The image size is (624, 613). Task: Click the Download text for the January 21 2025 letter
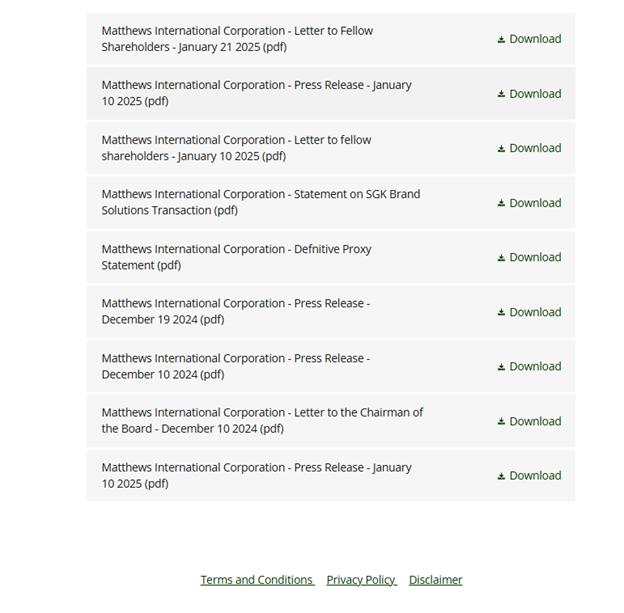[x=535, y=39]
